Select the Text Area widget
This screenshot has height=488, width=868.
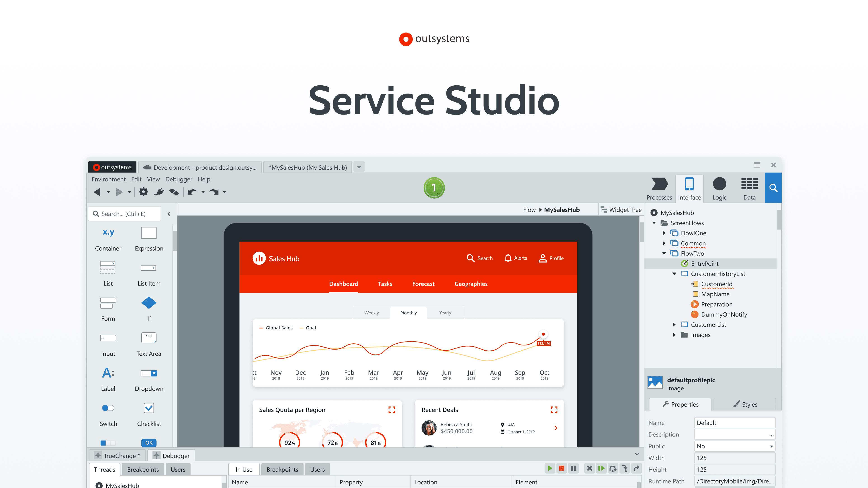pos(149,345)
